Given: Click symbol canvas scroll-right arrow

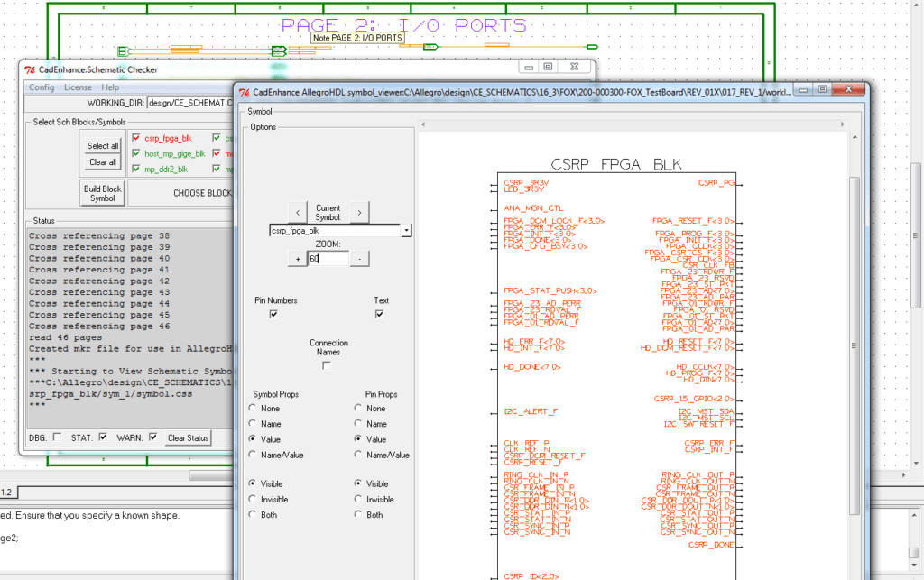Looking at the screenshot, I should [843, 124].
